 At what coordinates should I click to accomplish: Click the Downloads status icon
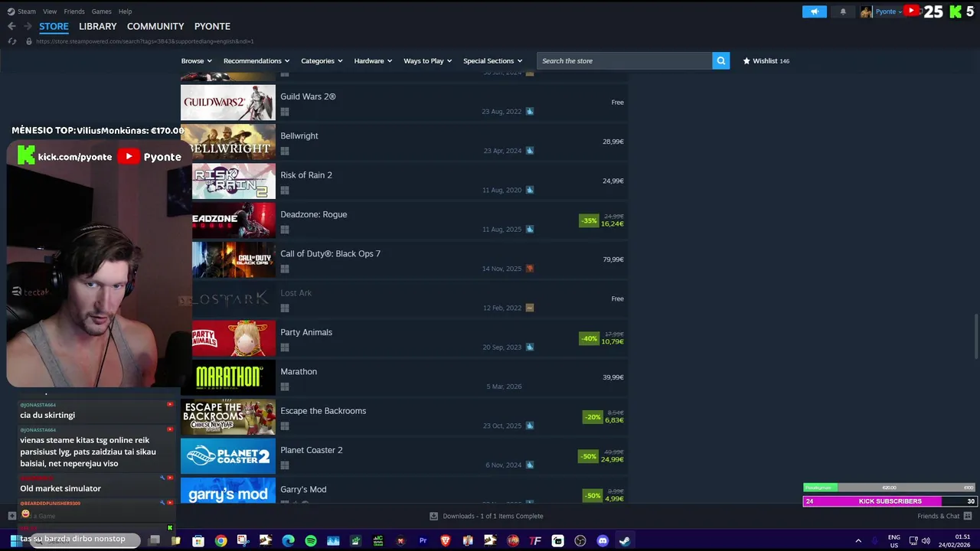pos(434,516)
